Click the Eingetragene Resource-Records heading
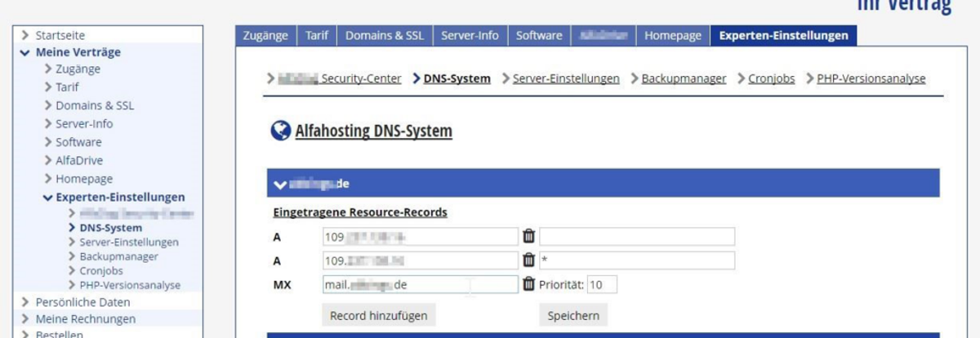The height and width of the screenshot is (338, 980). (x=360, y=212)
